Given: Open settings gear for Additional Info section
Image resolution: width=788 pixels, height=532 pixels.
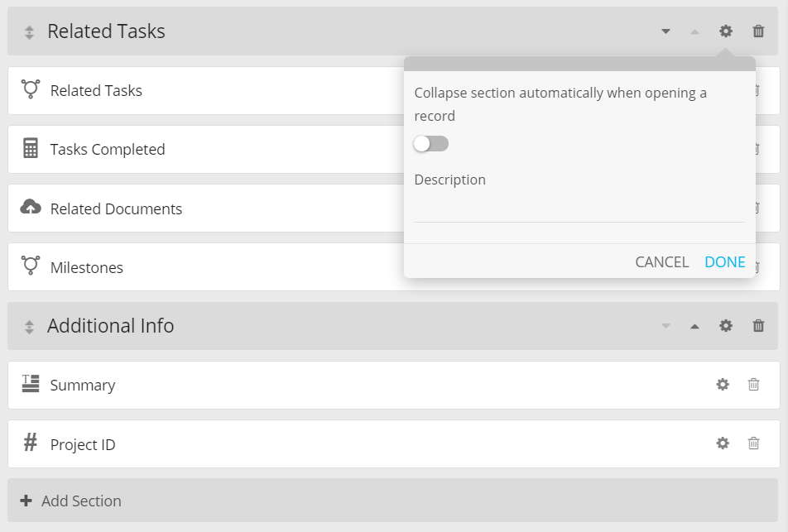Looking at the screenshot, I should pos(726,326).
